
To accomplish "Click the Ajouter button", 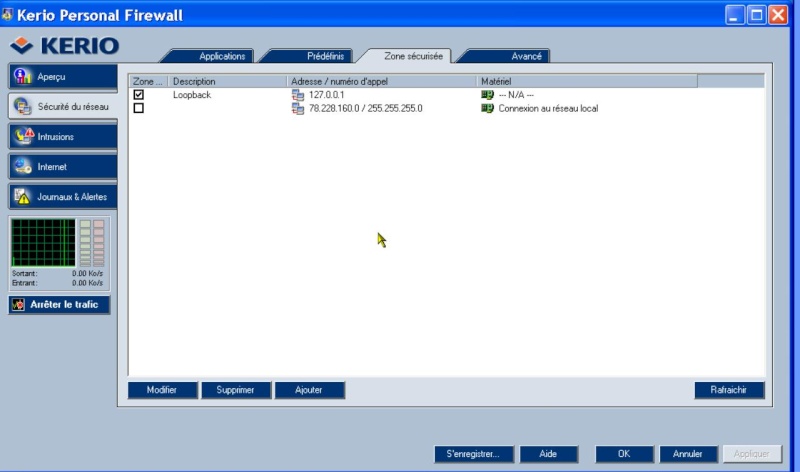I will (x=309, y=390).
